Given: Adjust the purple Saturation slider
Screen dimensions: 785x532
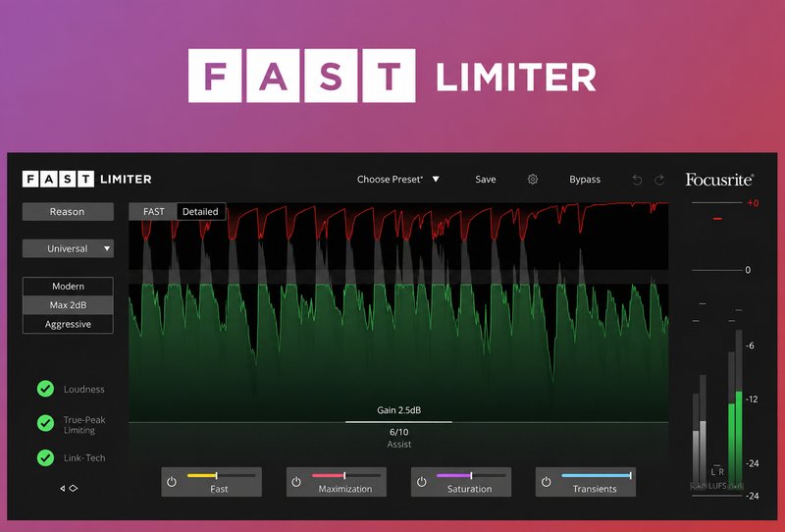Looking at the screenshot, I should tap(471, 475).
